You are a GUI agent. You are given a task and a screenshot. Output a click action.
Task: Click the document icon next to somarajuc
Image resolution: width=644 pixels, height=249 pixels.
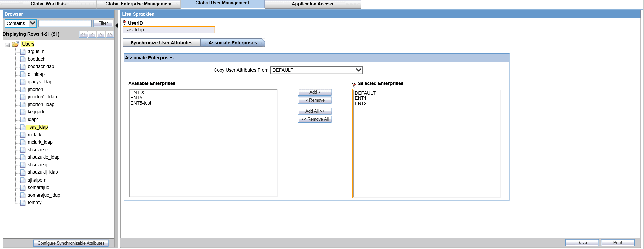(23, 188)
